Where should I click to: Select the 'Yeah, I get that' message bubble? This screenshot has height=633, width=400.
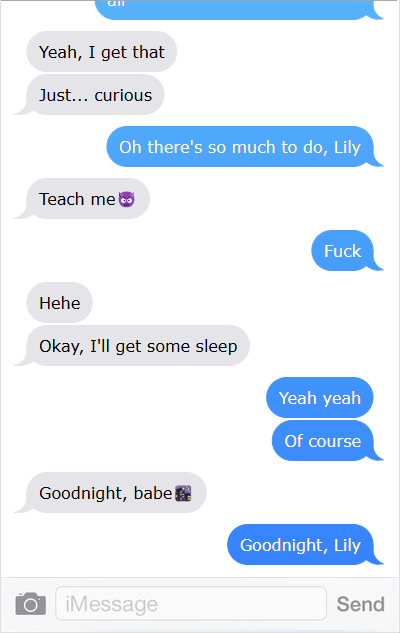coord(102,52)
